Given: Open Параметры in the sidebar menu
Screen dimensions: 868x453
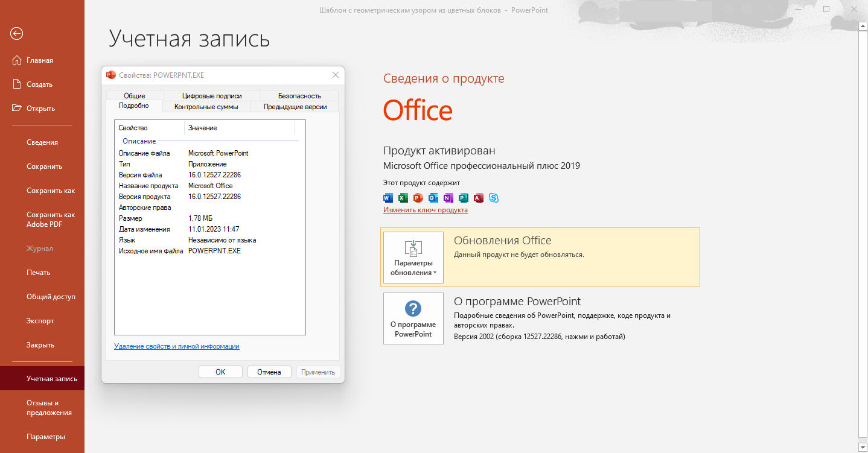Looking at the screenshot, I should pos(46,437).
